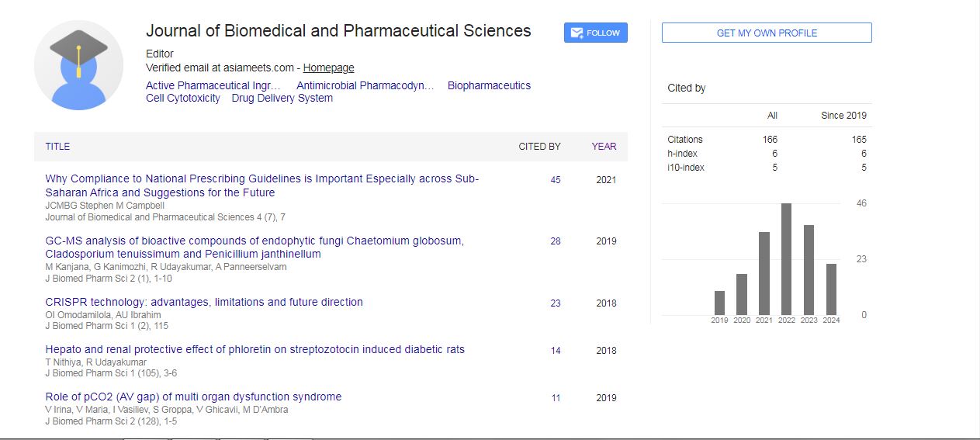
Task: Open the Cell Cytotoxicity interest link
Action: click(x=182, y=98)
